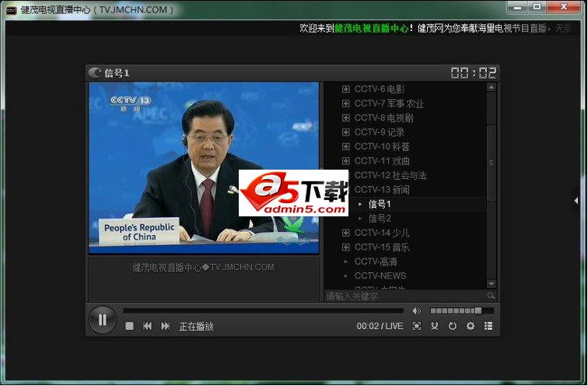Mute the speaker volume icon
The height and width of the screenshot is (386, 588).
[x=417, y=311]
